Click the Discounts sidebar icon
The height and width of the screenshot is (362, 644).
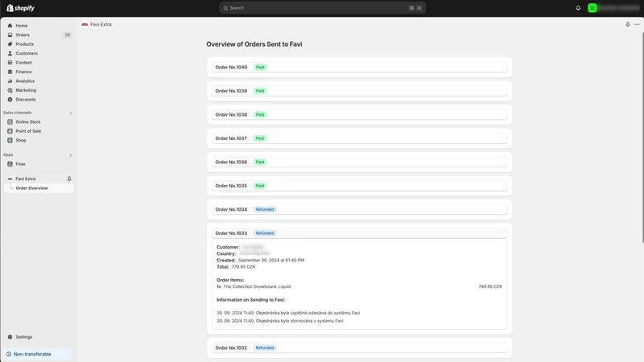click(10, 99)
